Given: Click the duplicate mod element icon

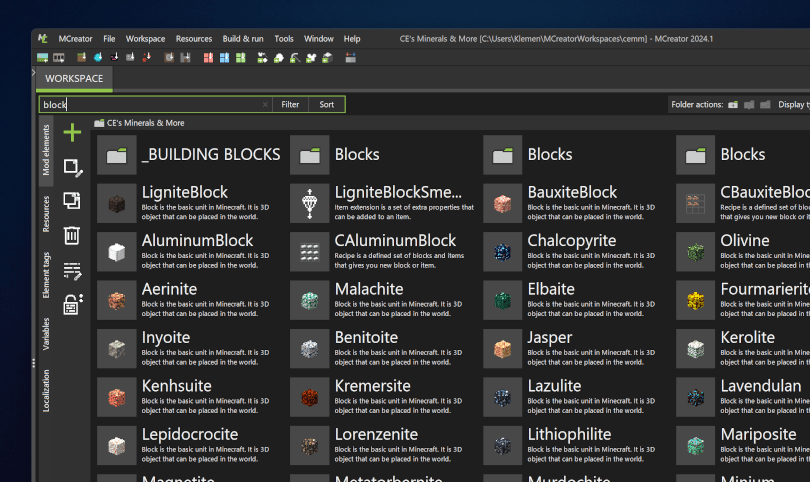Looking at the screenshot, I should [x=72, y=200].
